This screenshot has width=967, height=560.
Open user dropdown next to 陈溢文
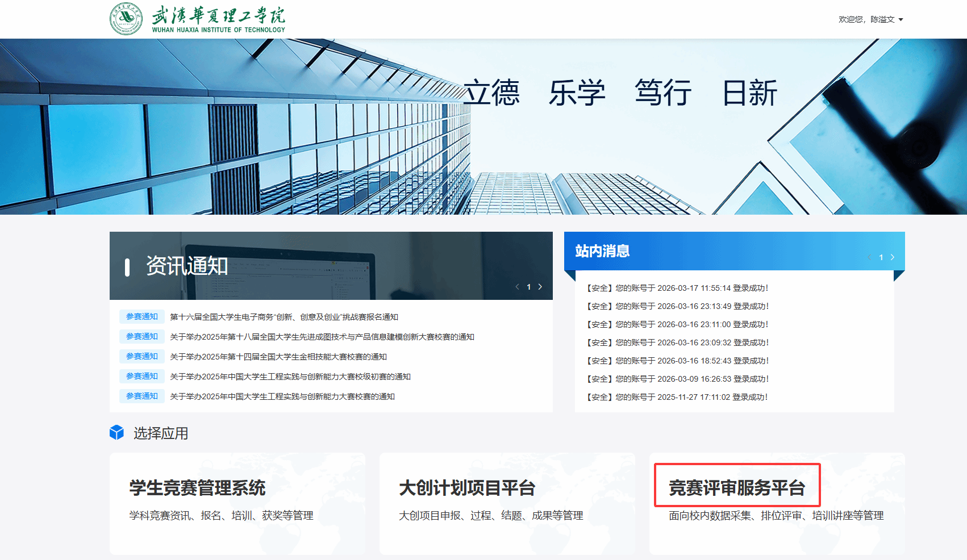click(901, 20)
